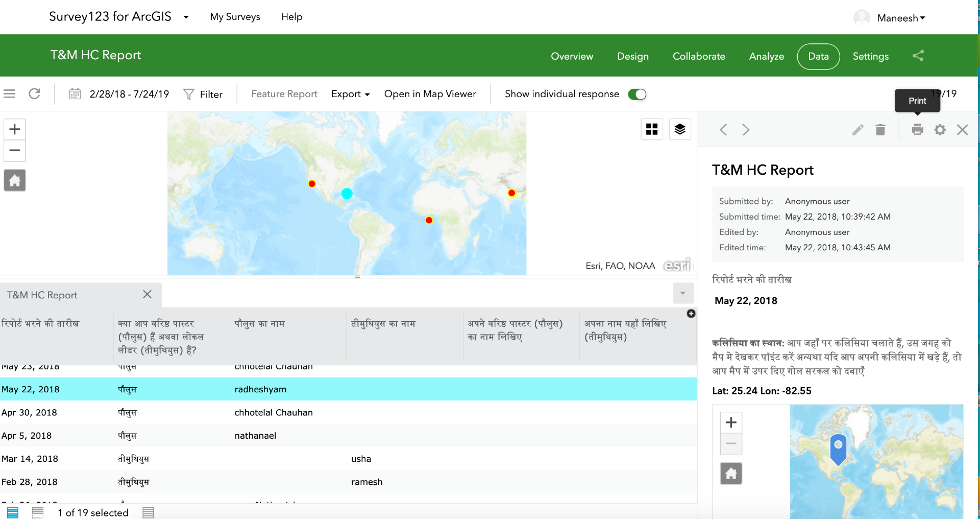Select the Apr 30, 2018 row
This screenshot has height=519, width=980.
pos(349,412)
